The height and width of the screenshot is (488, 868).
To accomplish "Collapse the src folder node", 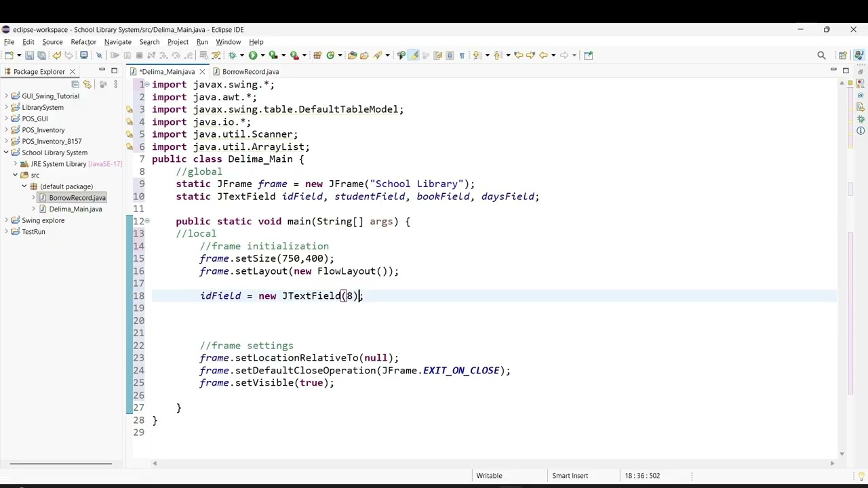I will pyautogui.click(x=15, y=175).
